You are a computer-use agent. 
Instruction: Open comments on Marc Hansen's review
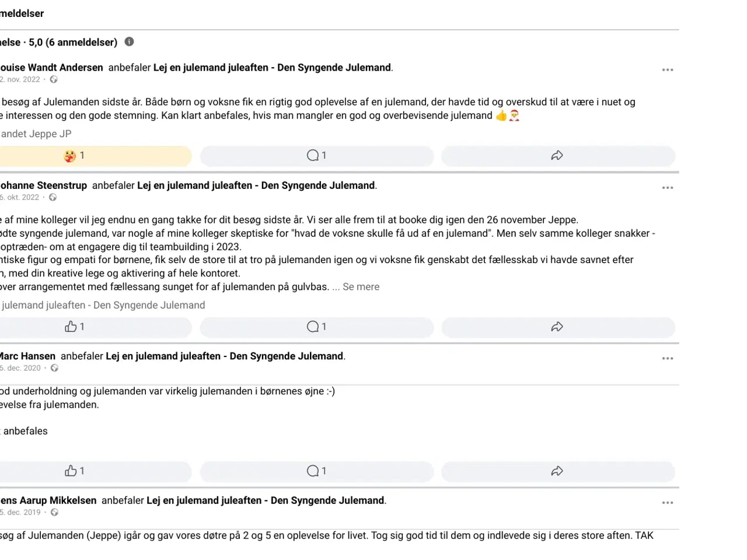(316, 471)
